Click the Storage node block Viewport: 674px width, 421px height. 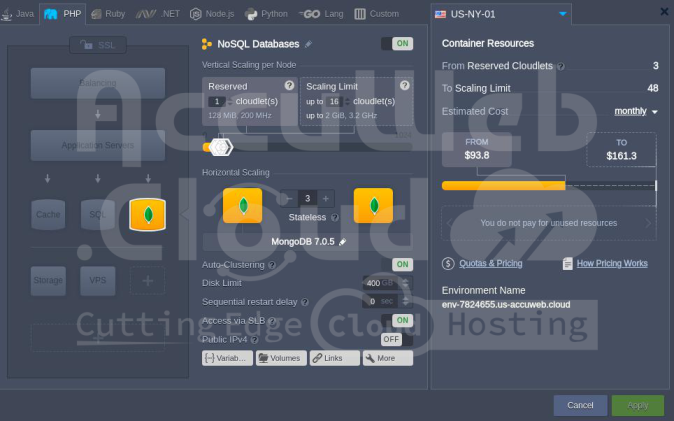(48, 280)
